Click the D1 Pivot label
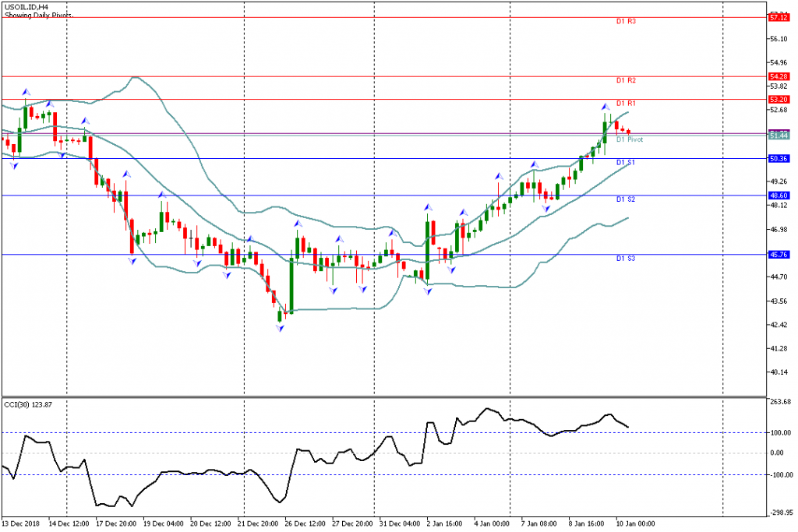Viewport: 798px width, 532px height. point(630,140)
